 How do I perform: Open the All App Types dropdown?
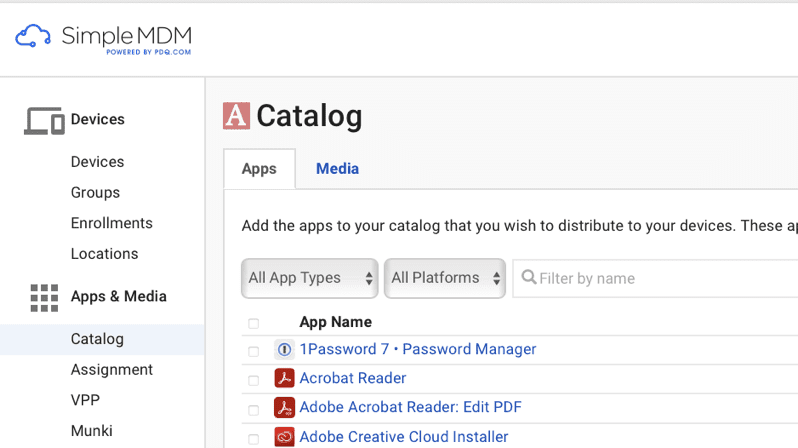tap(309, 278)
